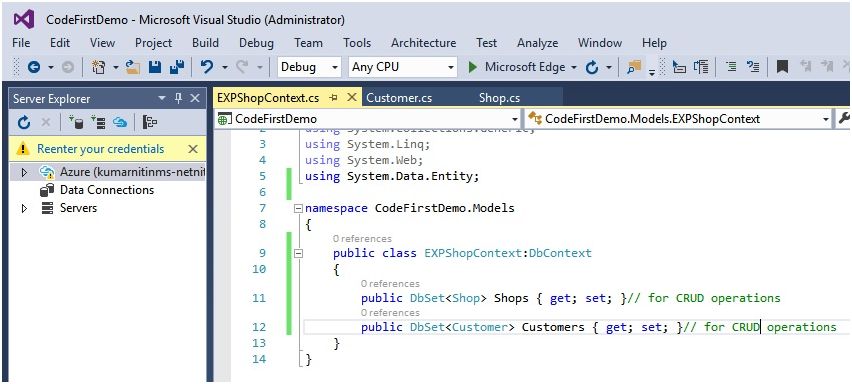Click the Parameter Info toolbar icon
The image size is (852, 384).
[x=701, y=67]
